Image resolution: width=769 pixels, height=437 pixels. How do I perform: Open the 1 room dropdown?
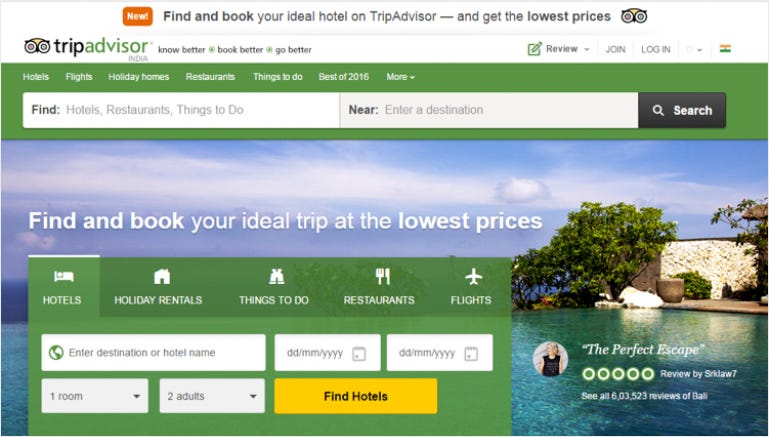coord(95,396)
